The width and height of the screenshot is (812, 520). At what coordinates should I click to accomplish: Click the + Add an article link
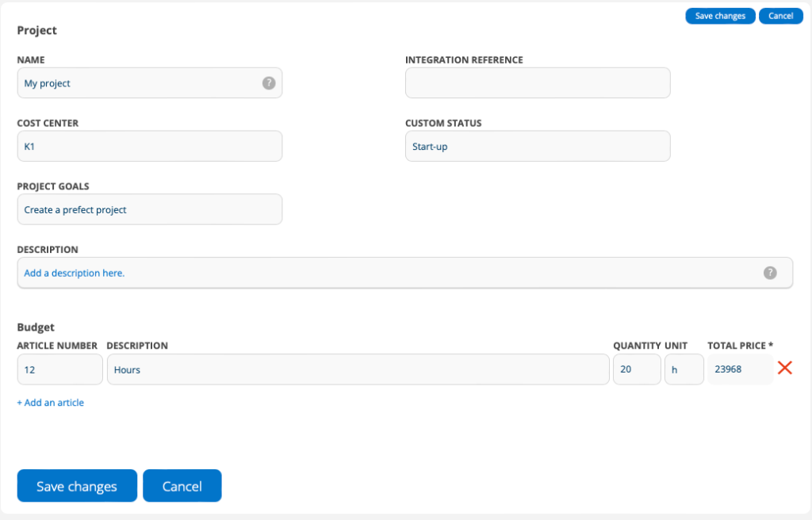51,403
